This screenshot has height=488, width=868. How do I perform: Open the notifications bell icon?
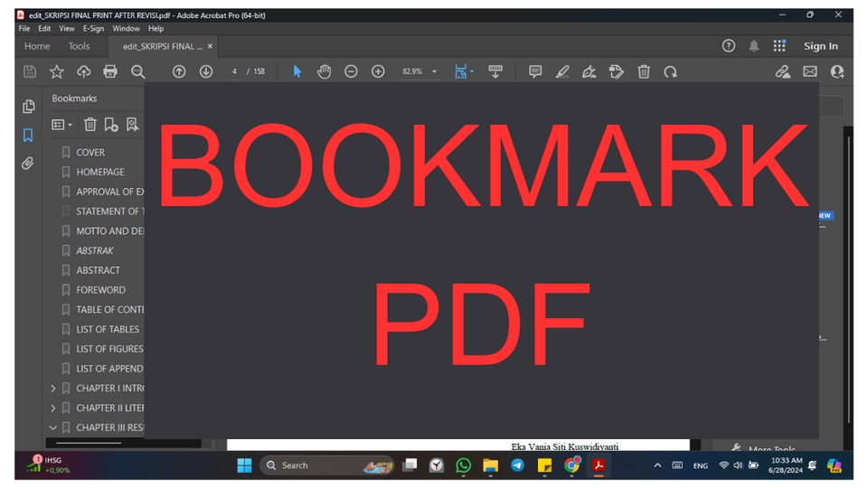tap(754, 46)
